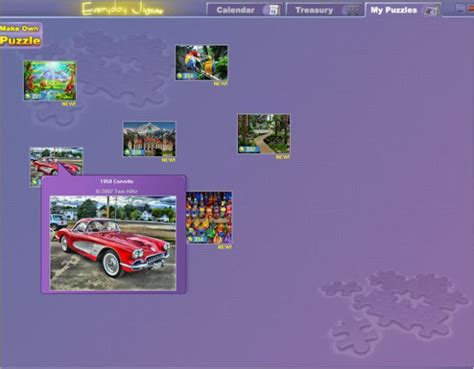Click the piece-count badge on garden path puzzle

pos(248,149)
